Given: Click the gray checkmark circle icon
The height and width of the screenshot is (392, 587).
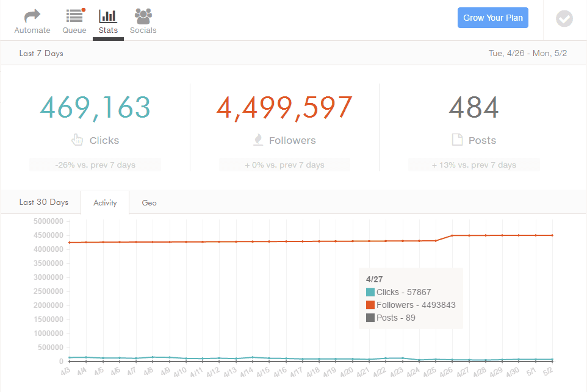Looking at the screenshot, I should point(564,18).
